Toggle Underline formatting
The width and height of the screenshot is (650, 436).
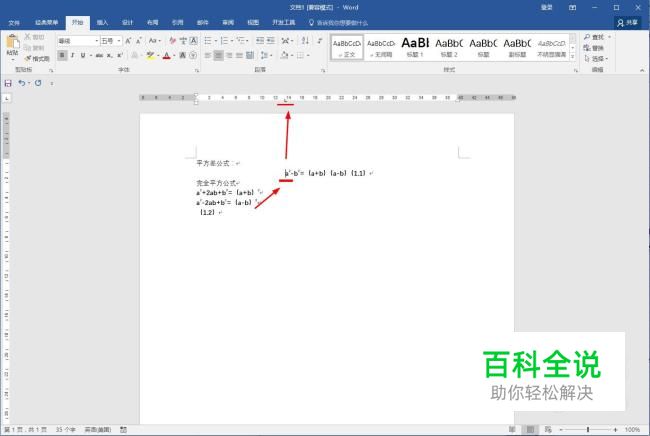[x=83, y=55]
